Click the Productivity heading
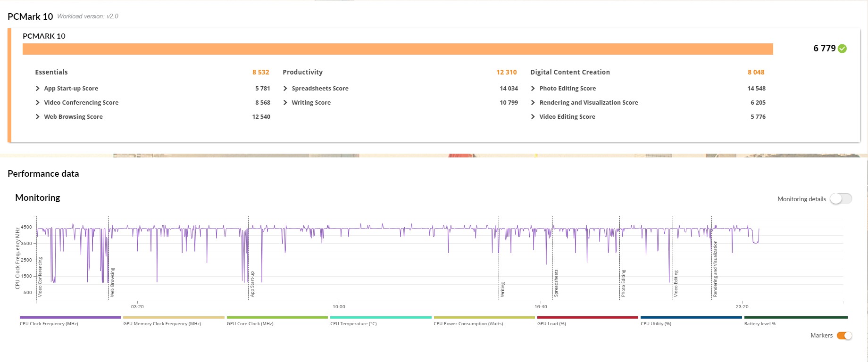868x362 pixels. coord(303,72)
